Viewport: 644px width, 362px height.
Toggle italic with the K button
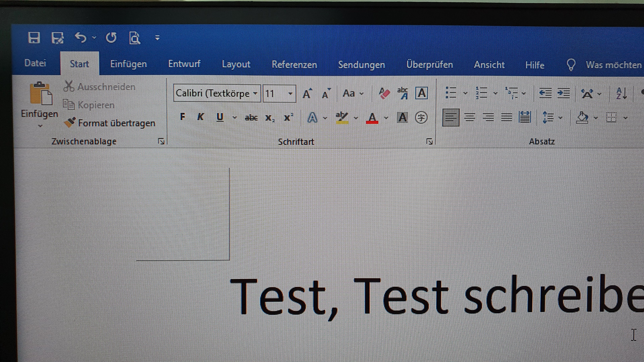pos(200,117)
